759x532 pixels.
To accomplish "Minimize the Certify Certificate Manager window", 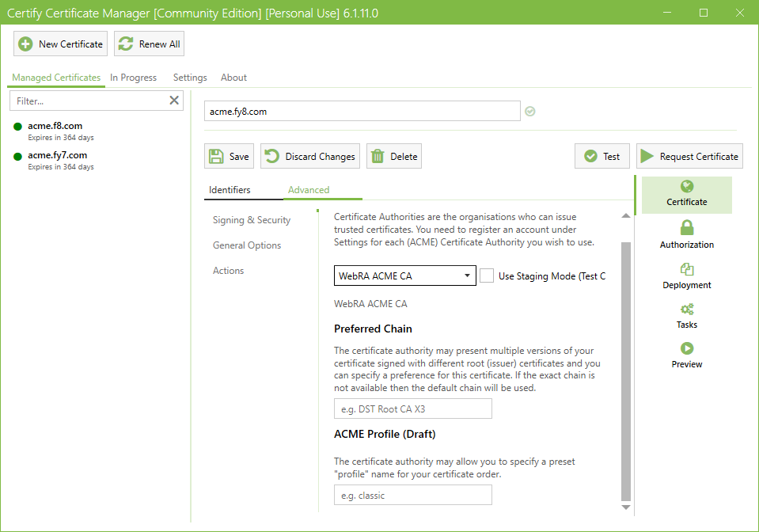I will (667, 13).
